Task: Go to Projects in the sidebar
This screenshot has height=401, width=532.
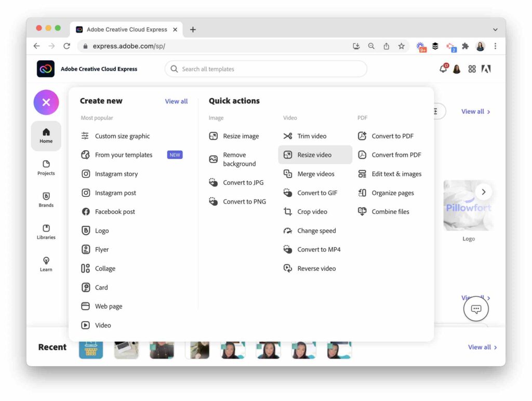Action: (46, 167)
